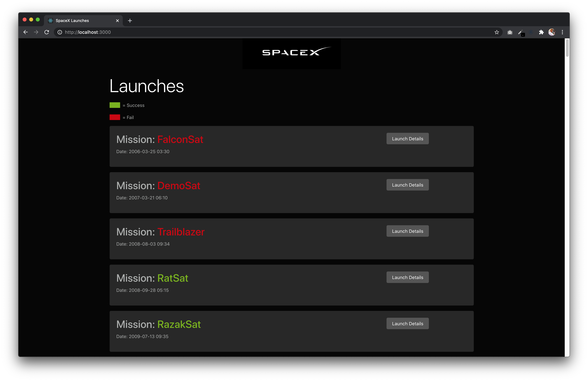
Task: Open Chrome three-dot menu
Action: (562, 32)
